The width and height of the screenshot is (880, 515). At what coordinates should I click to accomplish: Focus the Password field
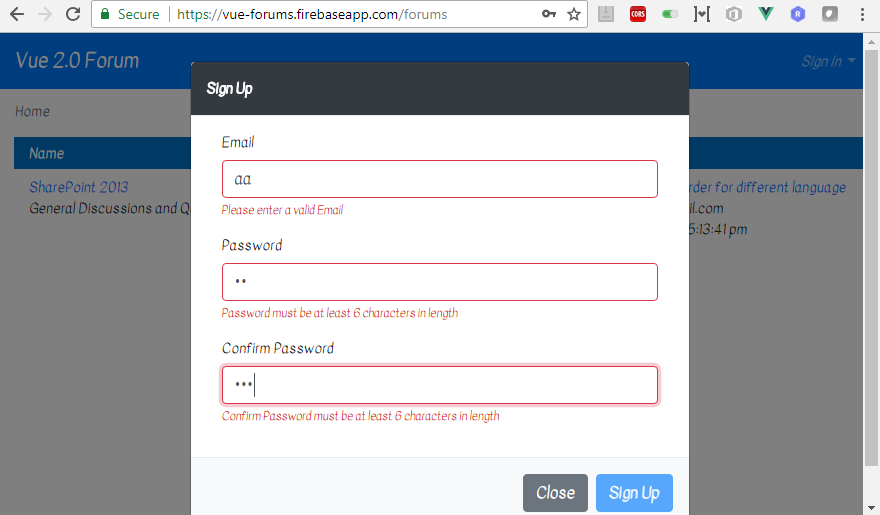click(x=439, y=282)
